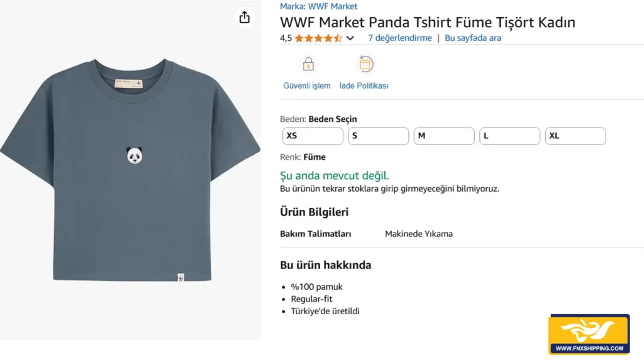The height and width of the screenshot is (362, 644).
Task: Select the L size button
Action: click(509, 136)
